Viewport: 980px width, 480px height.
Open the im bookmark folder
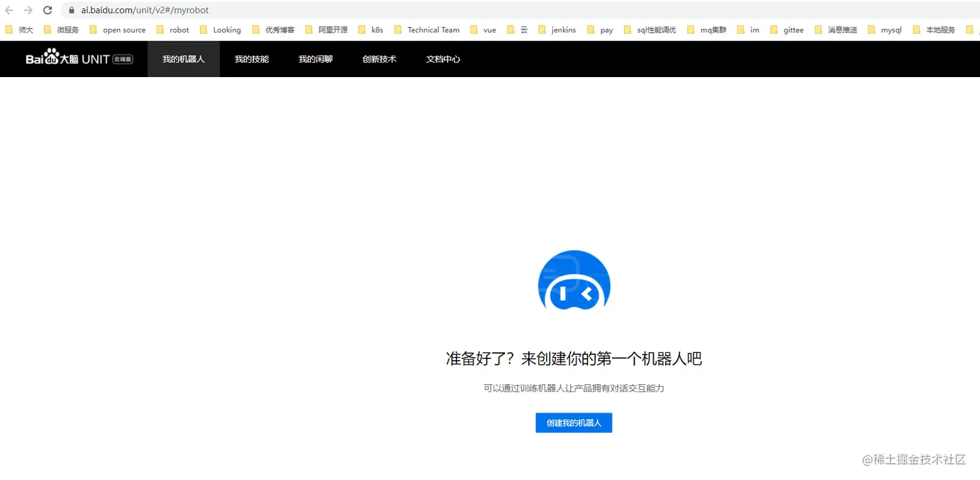point(748,30)
